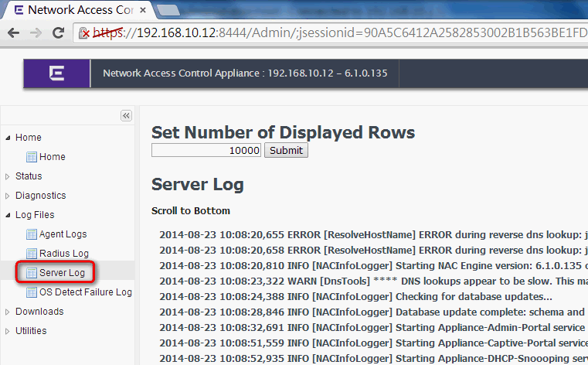Click the browser address bar URL
The image size is (588, 365).
pos(339,33)
